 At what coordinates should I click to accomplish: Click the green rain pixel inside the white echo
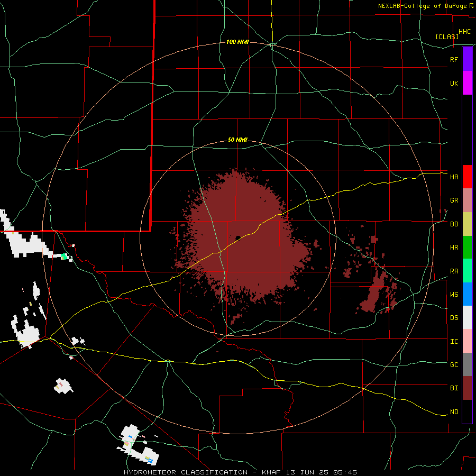[64, 257]
